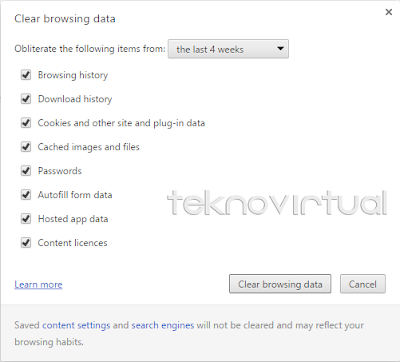Uncheck the Browsing history checkbox
Viewport: 400px width, 362px height.
(26, 75)
